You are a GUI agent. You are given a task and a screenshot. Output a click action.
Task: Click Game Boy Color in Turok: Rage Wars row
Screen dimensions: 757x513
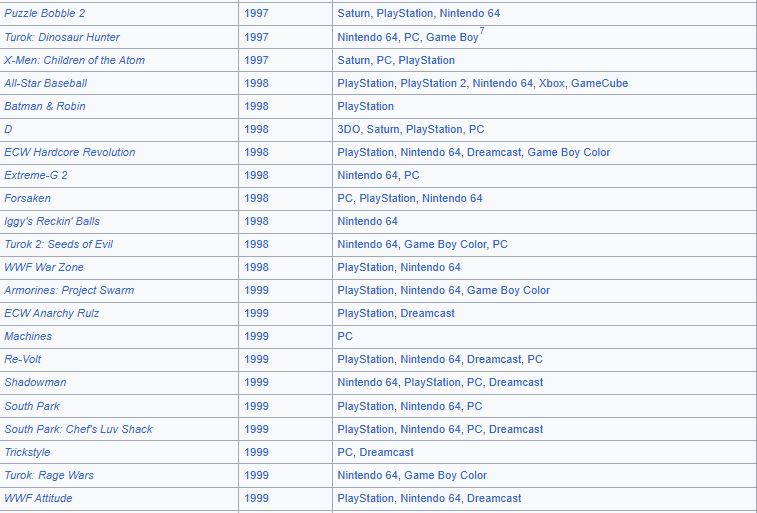click(446, 475)
